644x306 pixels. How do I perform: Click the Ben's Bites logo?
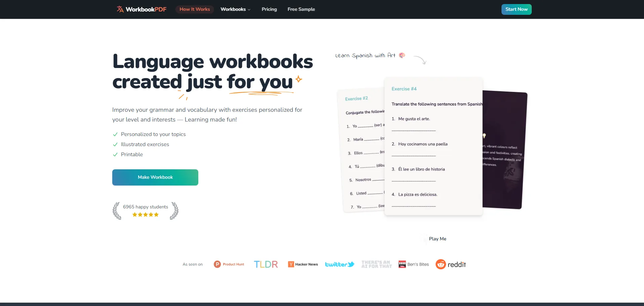[x=413, y=264]
